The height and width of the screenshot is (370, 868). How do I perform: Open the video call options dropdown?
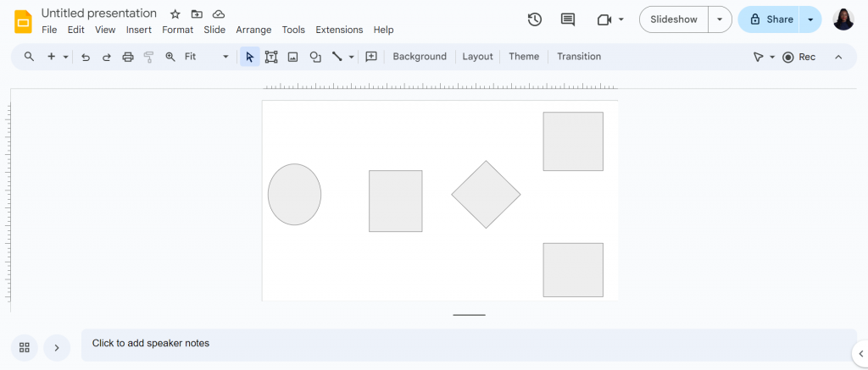(621, 19)
